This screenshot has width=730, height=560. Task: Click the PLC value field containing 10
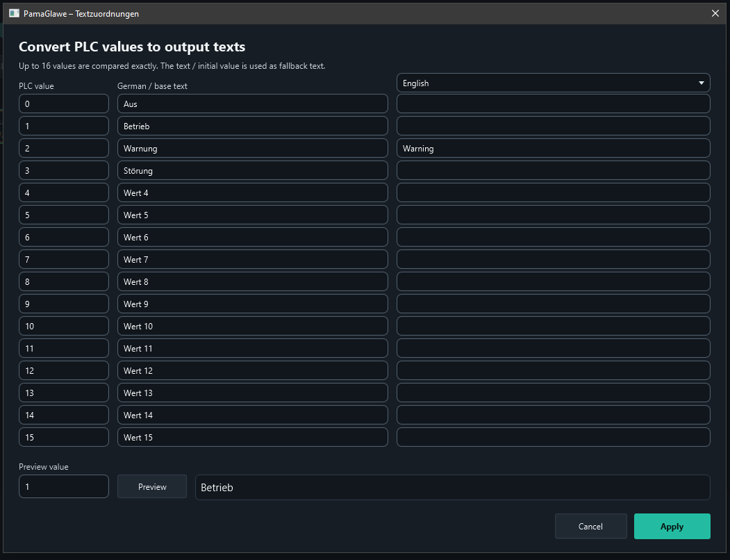coord(64,326)
